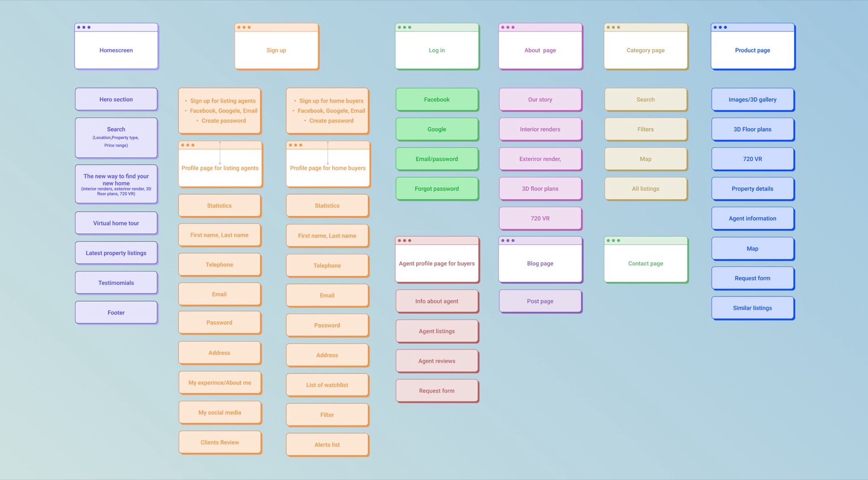Select the Agent listings box
The width and height of the screenshot is (868, 480).
click(437, 331)
